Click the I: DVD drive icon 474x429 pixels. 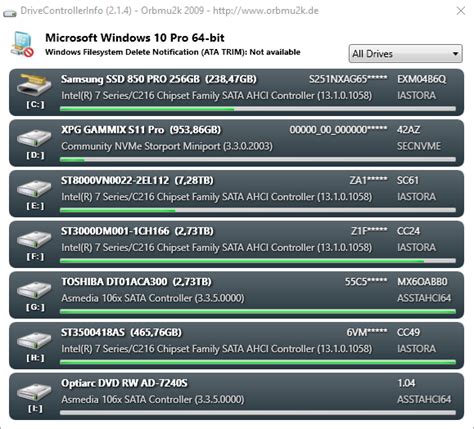tap(34, 392)
